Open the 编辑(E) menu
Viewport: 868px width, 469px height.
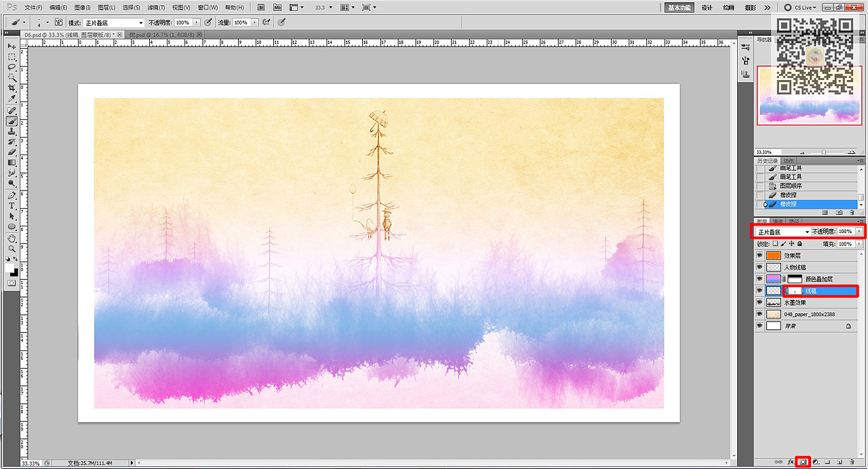[58, 7]
